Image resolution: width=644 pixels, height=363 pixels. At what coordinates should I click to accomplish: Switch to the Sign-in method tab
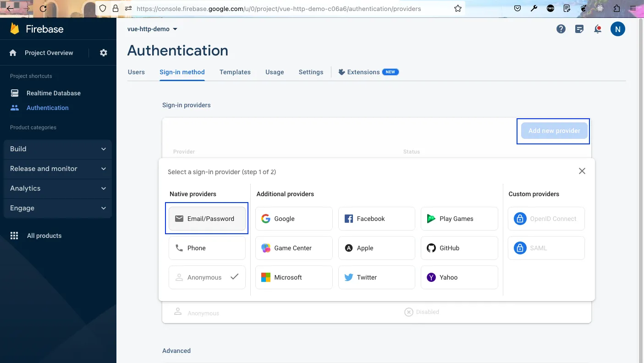pos(182,72)
